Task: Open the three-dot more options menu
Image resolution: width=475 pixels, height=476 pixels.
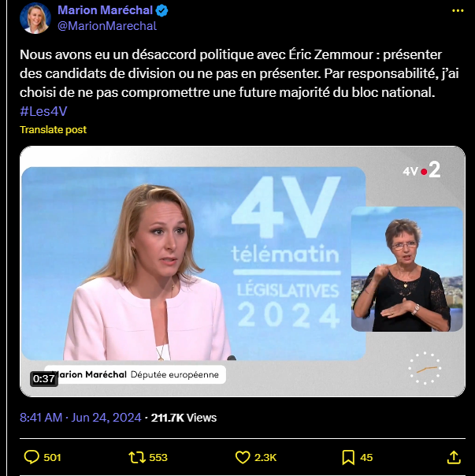Action: pyautogui.click(x=458, y=11)
